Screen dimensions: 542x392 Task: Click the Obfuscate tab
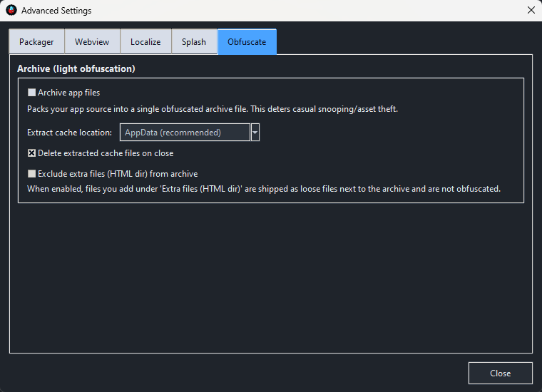click(247, 42)
